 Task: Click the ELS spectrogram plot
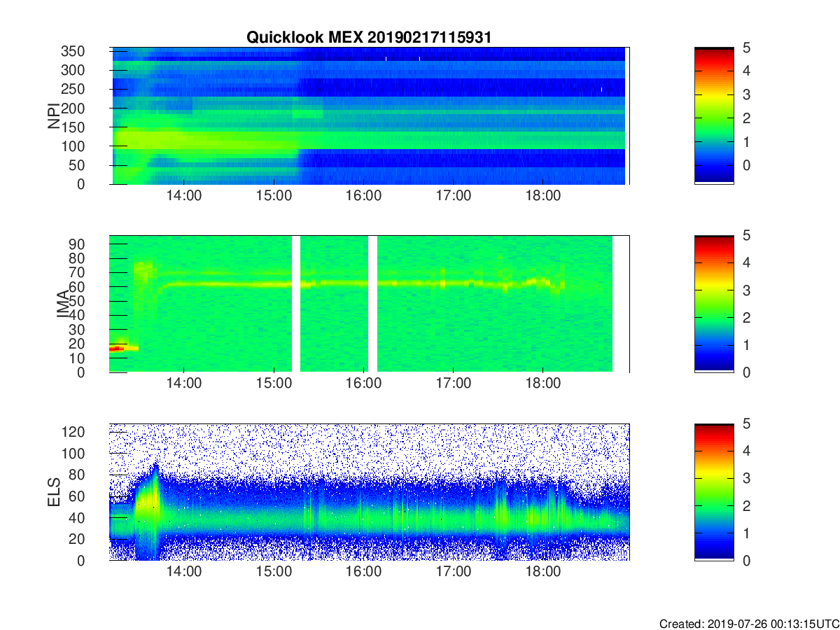(370, 492)
